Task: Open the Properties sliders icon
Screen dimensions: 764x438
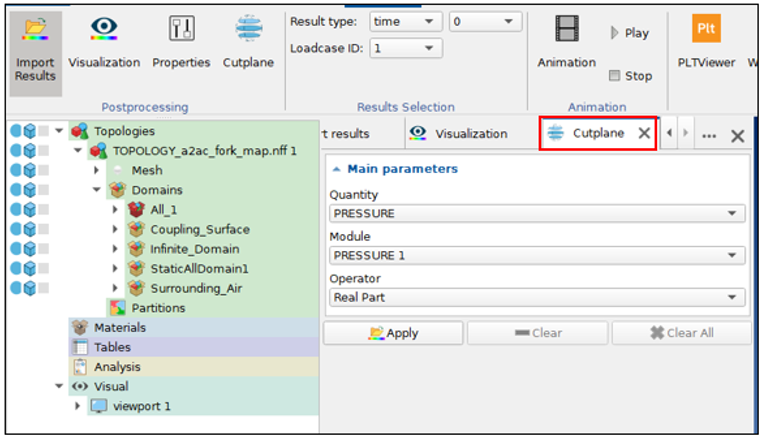Action: point(182,28)
